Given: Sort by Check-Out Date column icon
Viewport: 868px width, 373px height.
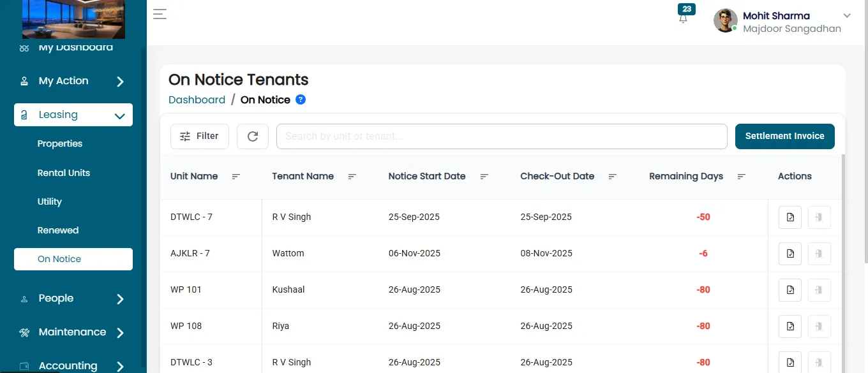Looking at the screenshot, I should point(613,177).
